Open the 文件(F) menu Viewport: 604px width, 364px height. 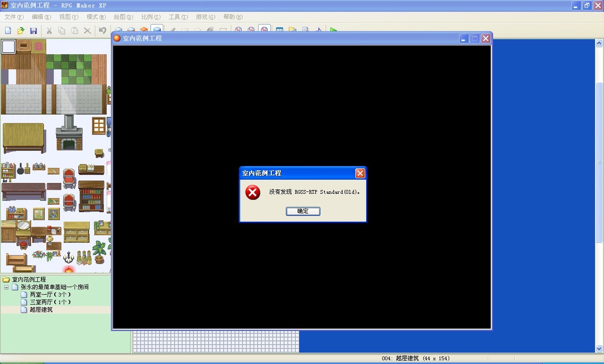coord(14,17)
